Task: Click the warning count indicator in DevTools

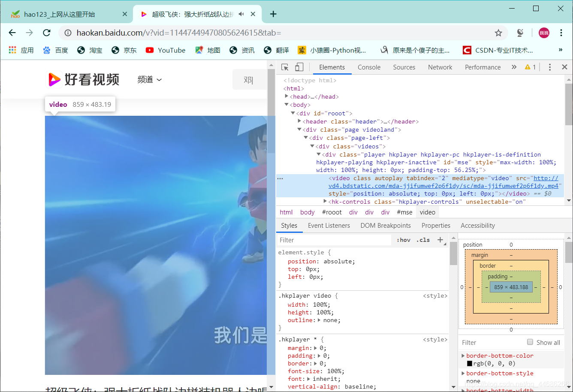Action: tap(530, 67)
